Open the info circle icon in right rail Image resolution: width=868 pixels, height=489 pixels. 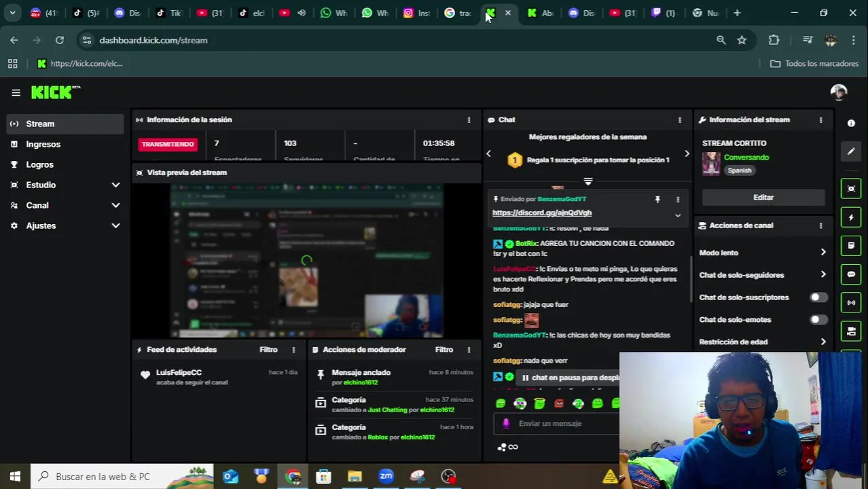(851, 123)
